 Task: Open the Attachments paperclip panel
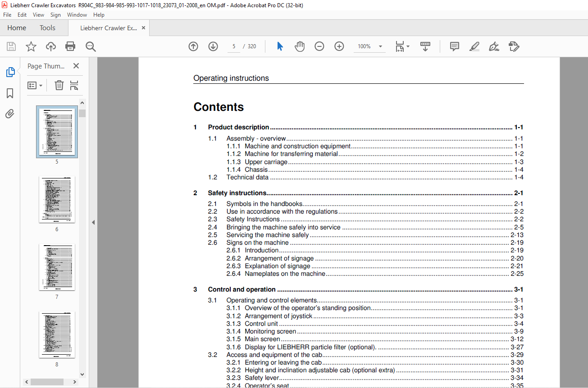pos(10,114)
